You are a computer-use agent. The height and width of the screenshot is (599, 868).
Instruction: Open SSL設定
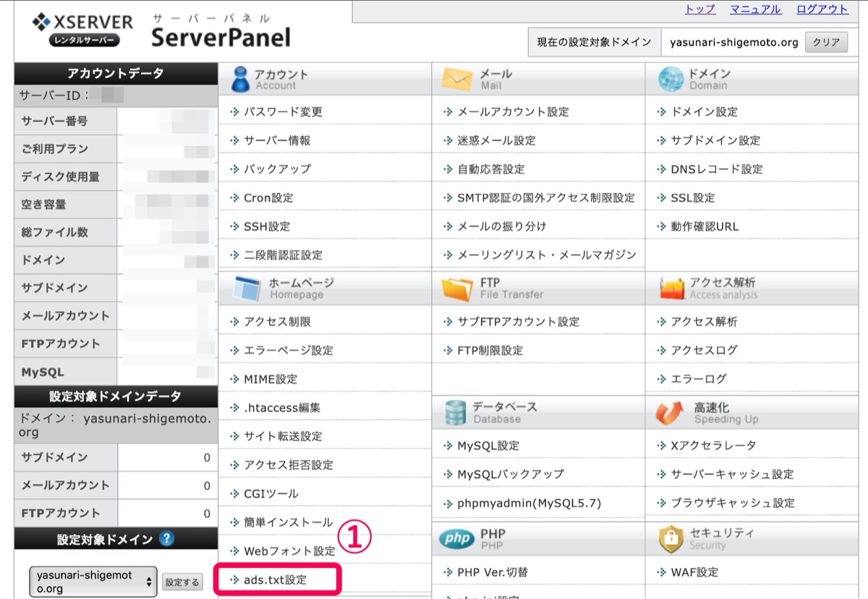pyautogui.click(x=692, y=197)
